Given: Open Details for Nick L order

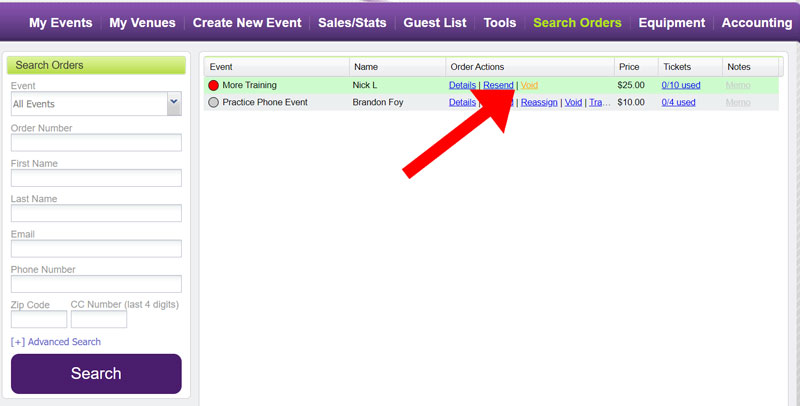Looking at the screenshot, I should point(462,85).
